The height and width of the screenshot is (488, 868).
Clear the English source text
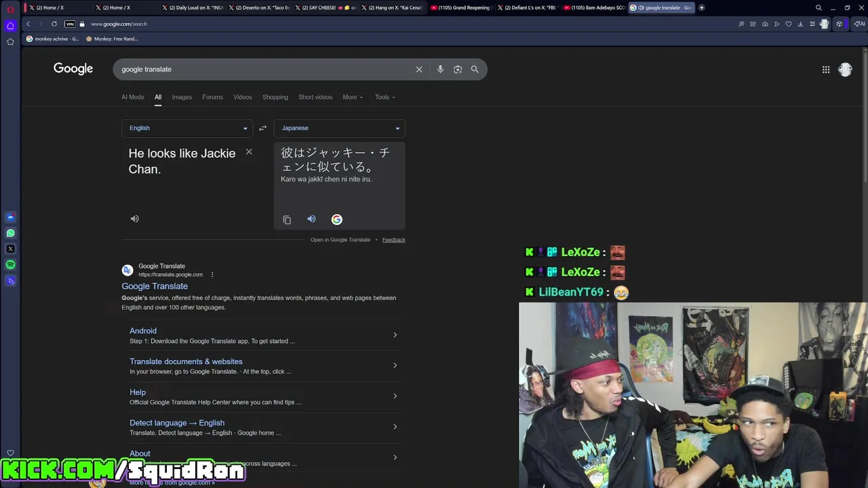tap(249, 152)
